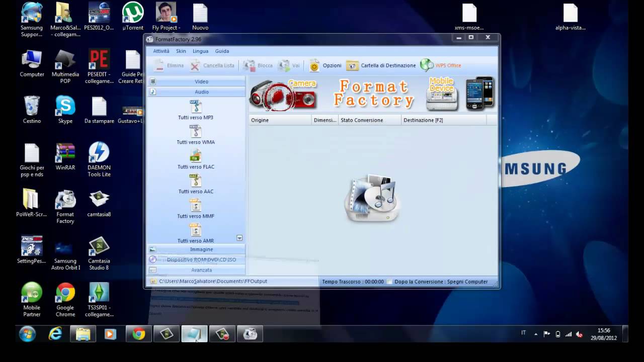The height and width of the screenshot is (362, 644).
Task: Click the Camera banner icon
Action: click(x=284, y=95)
